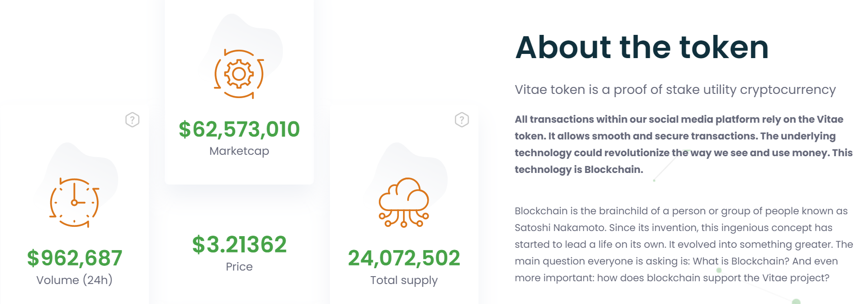Click the Price label
The height and width of the screenshot is (304, 868).
(x=239, y=267)
